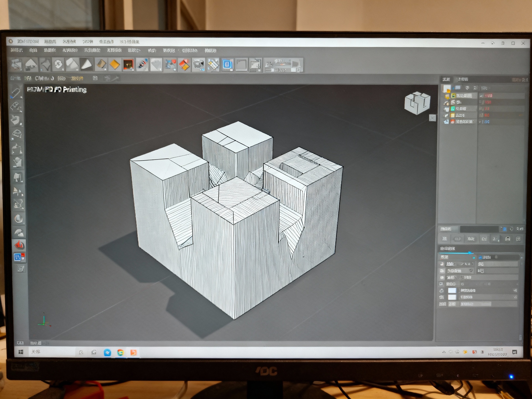Switch to the second tab in object panel
This screenshot has height=399, width=532.
coord(463,80)
